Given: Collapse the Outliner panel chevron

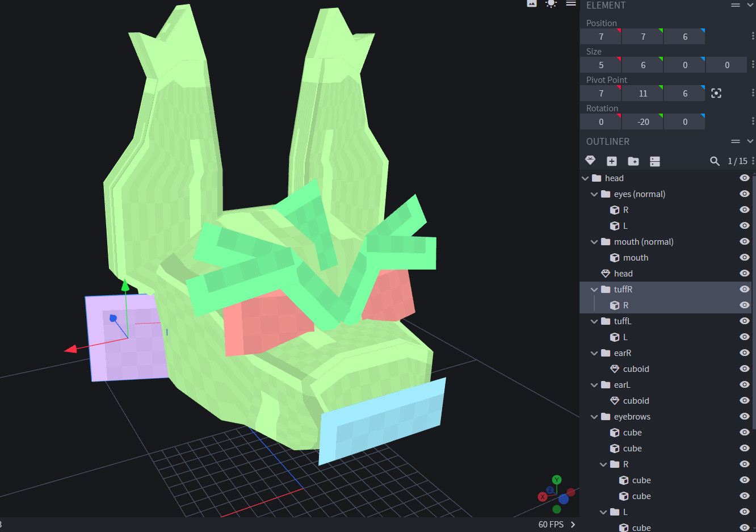Looking at the screenshot, I should 750,141.
